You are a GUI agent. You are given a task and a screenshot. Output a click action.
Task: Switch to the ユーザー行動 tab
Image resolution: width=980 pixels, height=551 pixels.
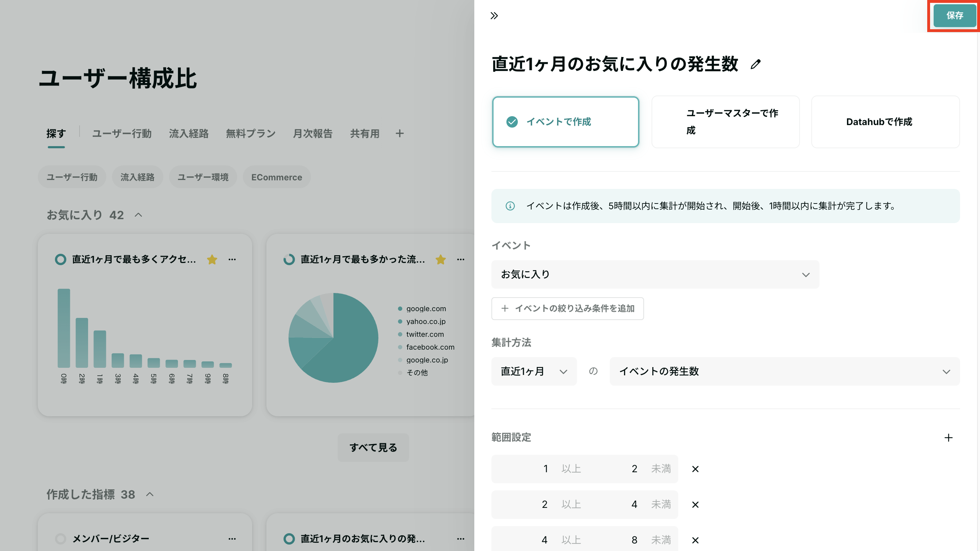122,134
